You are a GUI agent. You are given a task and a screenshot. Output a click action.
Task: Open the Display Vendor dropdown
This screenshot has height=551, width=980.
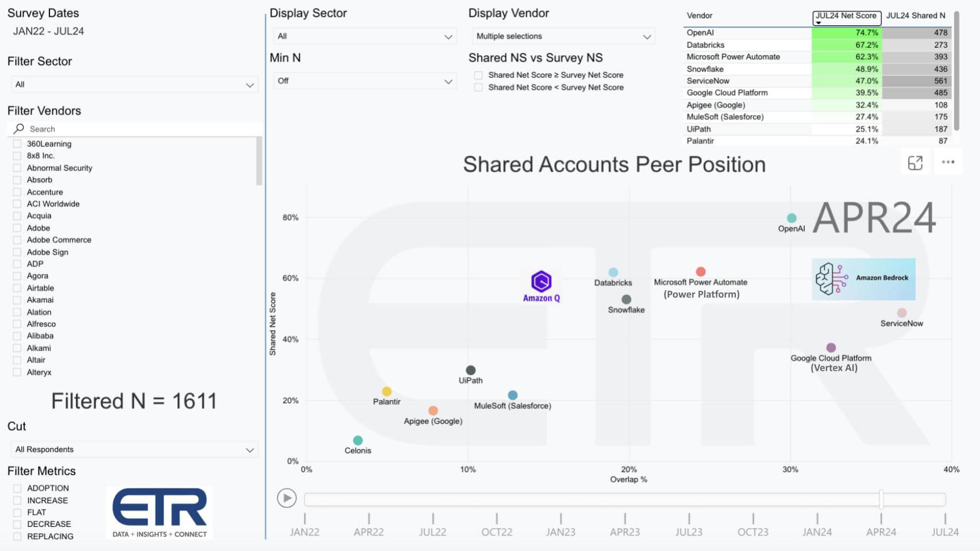click(x=563, y=36)
